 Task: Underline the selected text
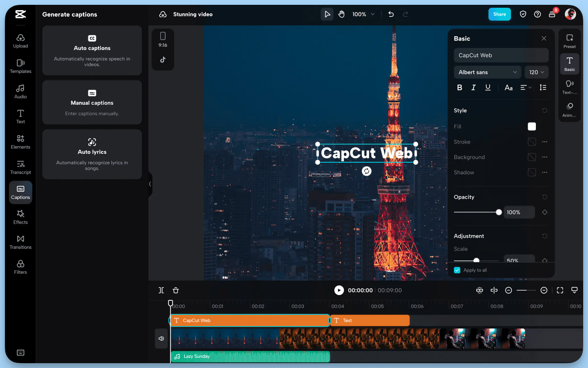[488, 87]
